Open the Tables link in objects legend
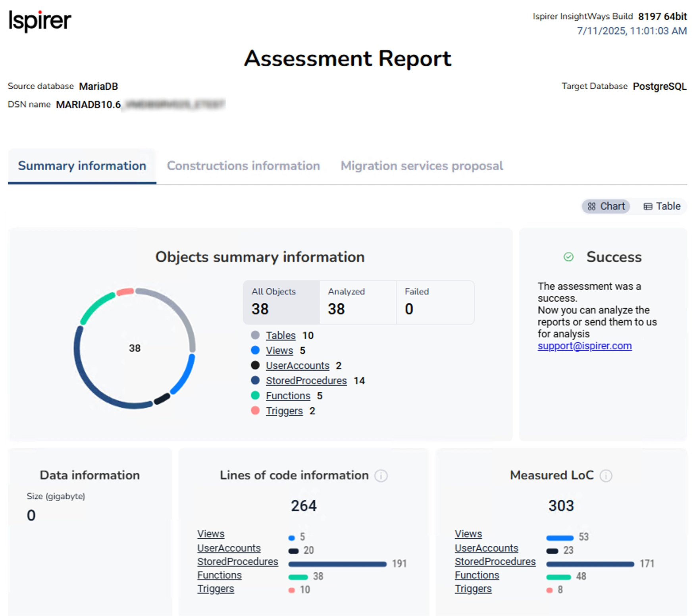 [x=281, y=335]
